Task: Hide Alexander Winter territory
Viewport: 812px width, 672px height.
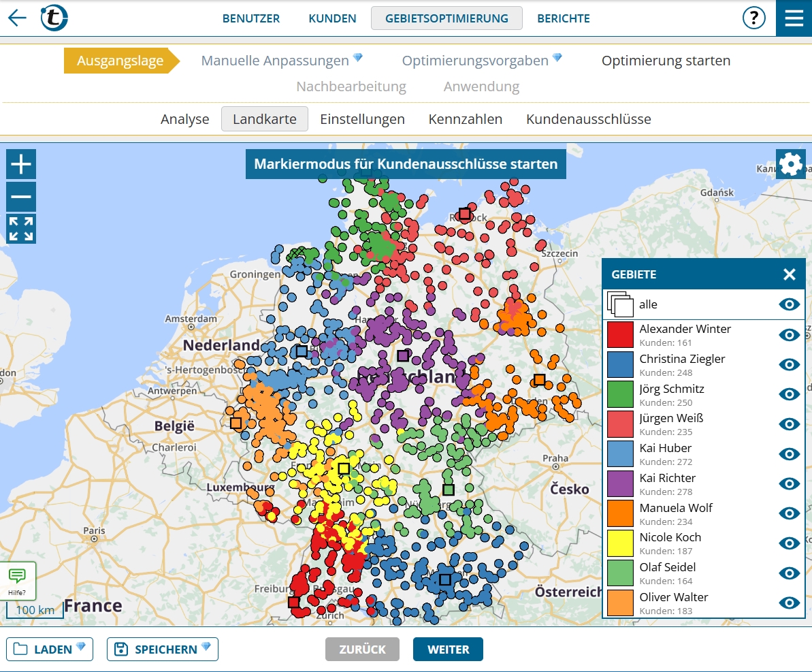Action: (790, 335)
